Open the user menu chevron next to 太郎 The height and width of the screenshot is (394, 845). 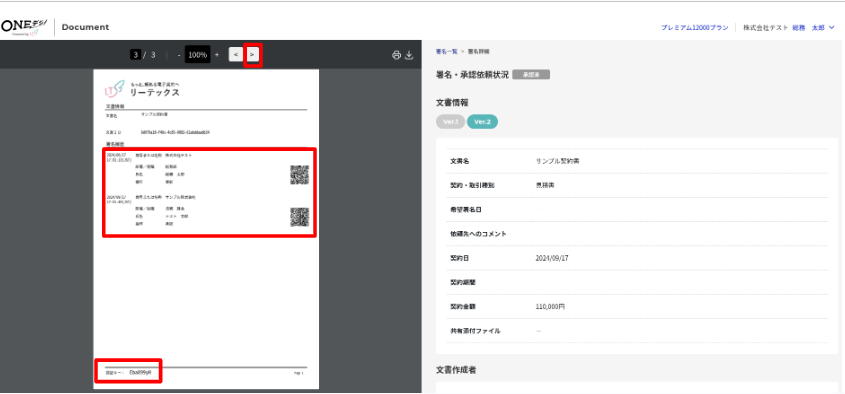point(832,27)
